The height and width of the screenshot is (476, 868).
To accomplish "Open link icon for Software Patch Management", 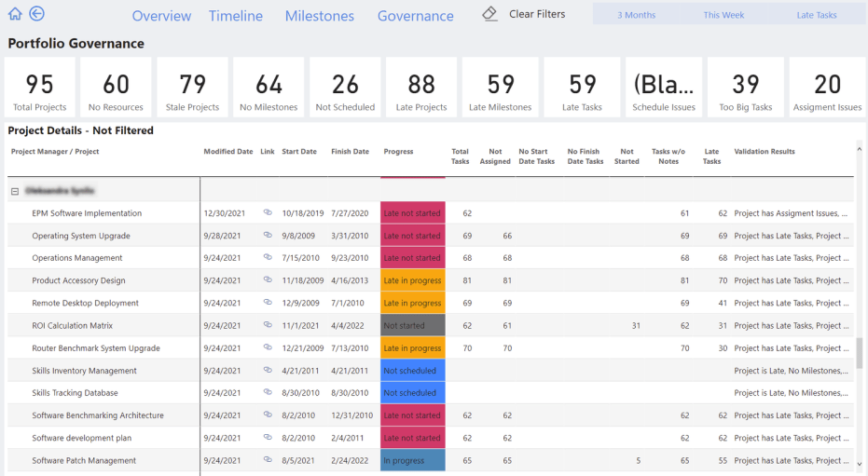I will (x=268, y=459).
